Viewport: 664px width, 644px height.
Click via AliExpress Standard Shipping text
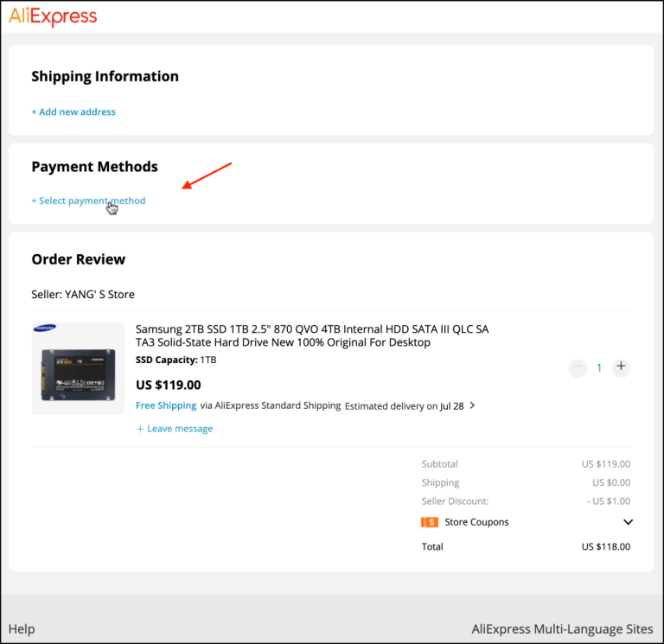270,405
